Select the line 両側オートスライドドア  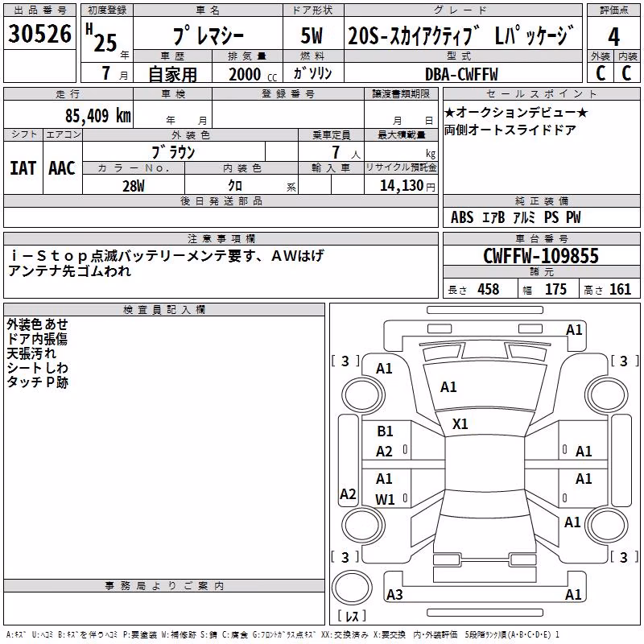510,130
